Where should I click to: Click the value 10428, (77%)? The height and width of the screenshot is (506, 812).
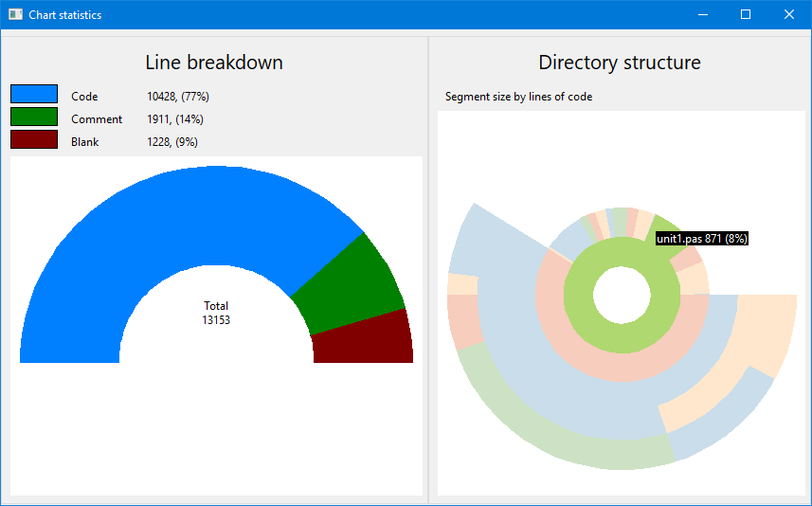[x=177, y=97]
